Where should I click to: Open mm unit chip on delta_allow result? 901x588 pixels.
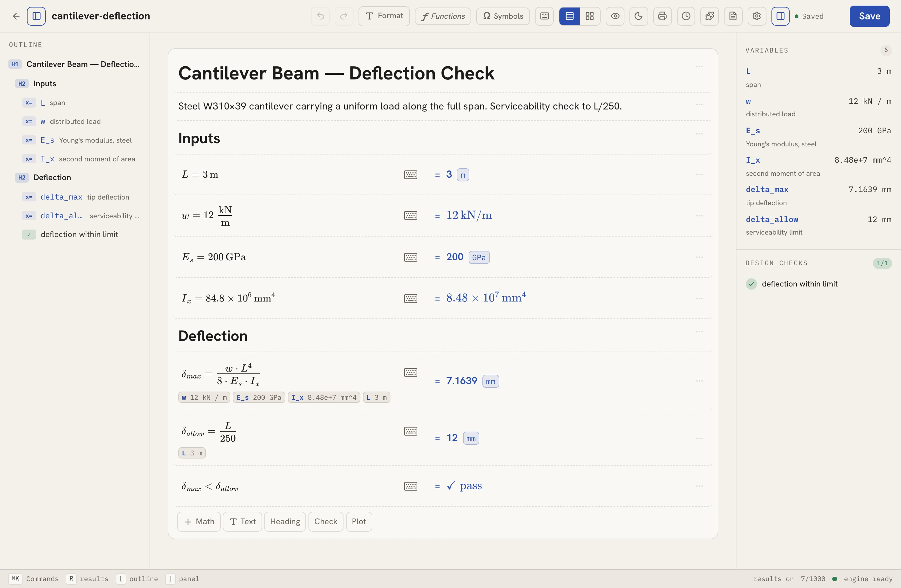tap(471, 438)
